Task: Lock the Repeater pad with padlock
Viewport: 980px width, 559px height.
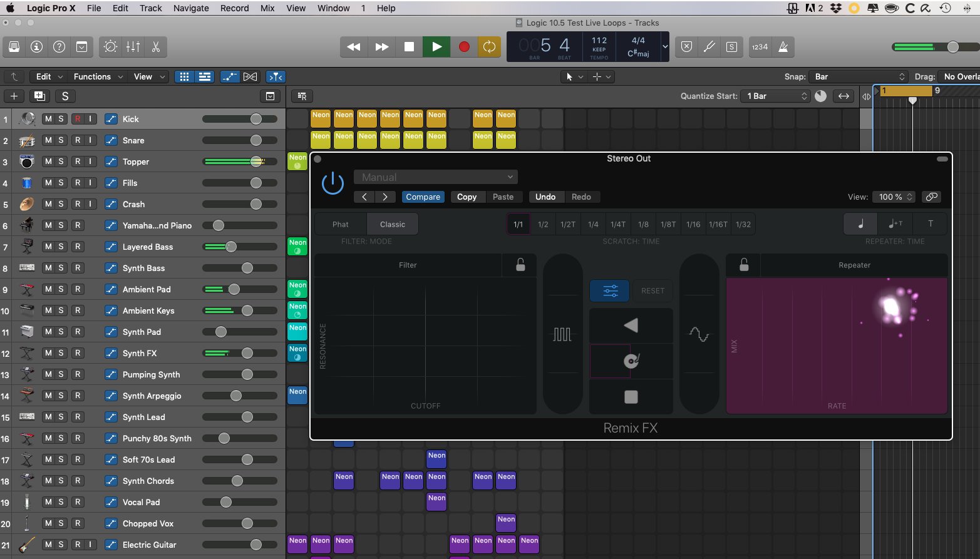Action: click(743, 265)
